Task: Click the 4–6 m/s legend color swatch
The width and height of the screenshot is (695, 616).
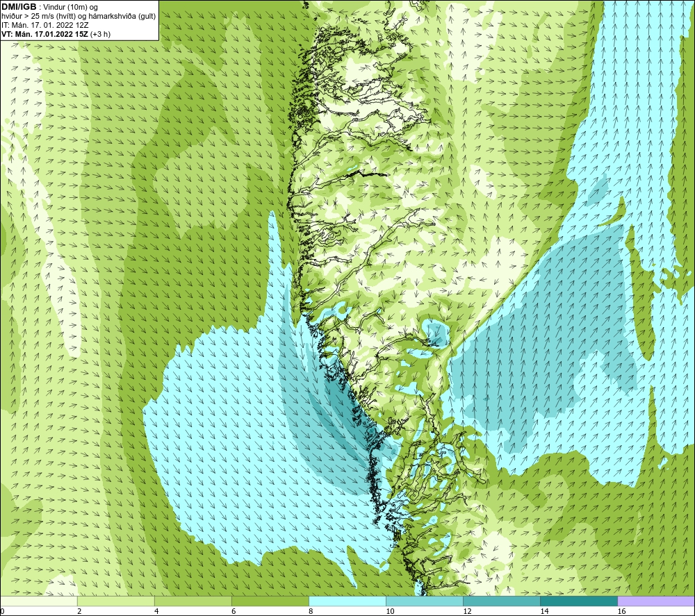Action: tap(193, 601)
